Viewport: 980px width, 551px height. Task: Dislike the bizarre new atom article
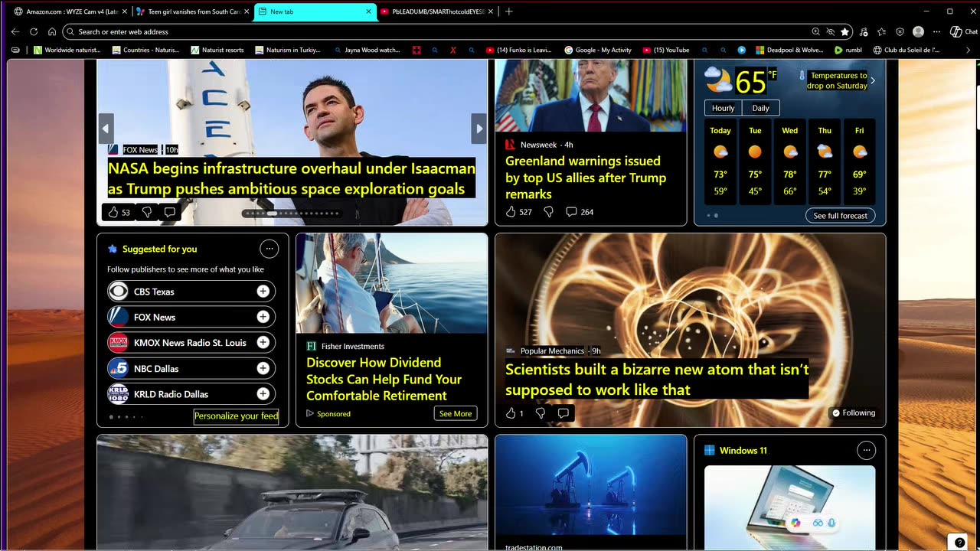pos(541,413)
